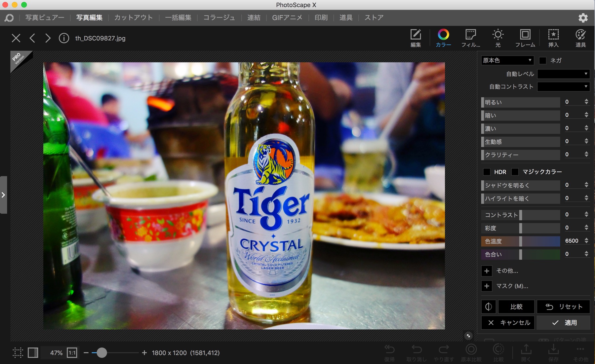The image size is (595, 364).
Task: Go to next photo arrow
Action: click(x=48, y=38)
